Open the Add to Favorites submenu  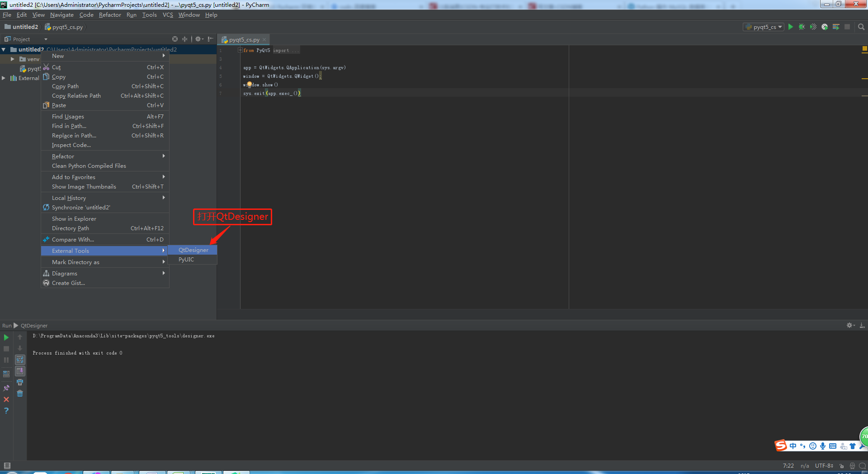[105, 177]
